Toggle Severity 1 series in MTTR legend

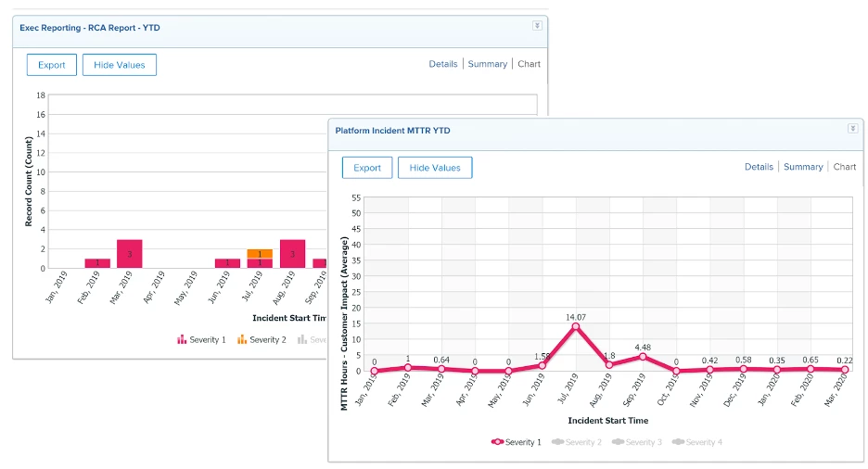[516, 442]
